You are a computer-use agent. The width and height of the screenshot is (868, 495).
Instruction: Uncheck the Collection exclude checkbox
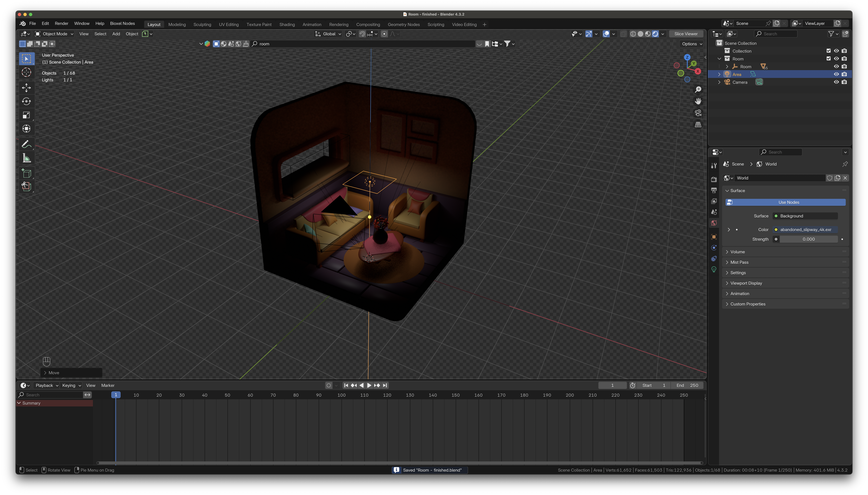coord(829,51)
